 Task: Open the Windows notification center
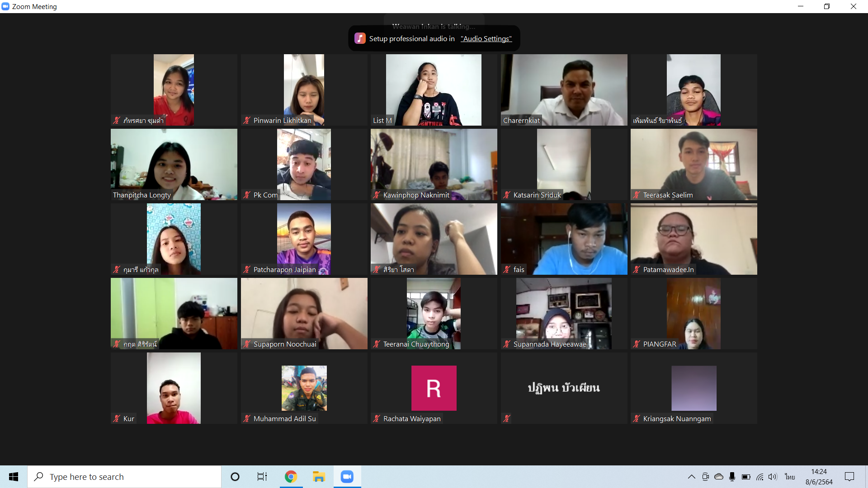849,477
